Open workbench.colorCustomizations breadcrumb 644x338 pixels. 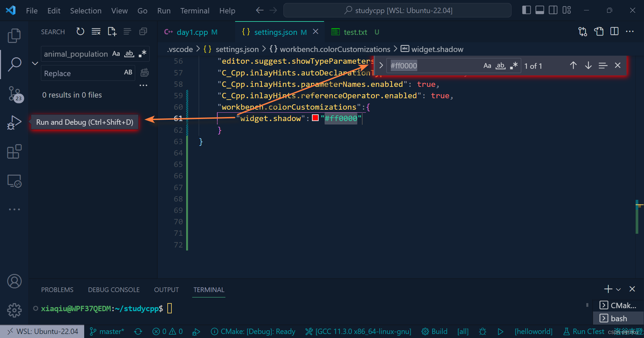[330, 49]
